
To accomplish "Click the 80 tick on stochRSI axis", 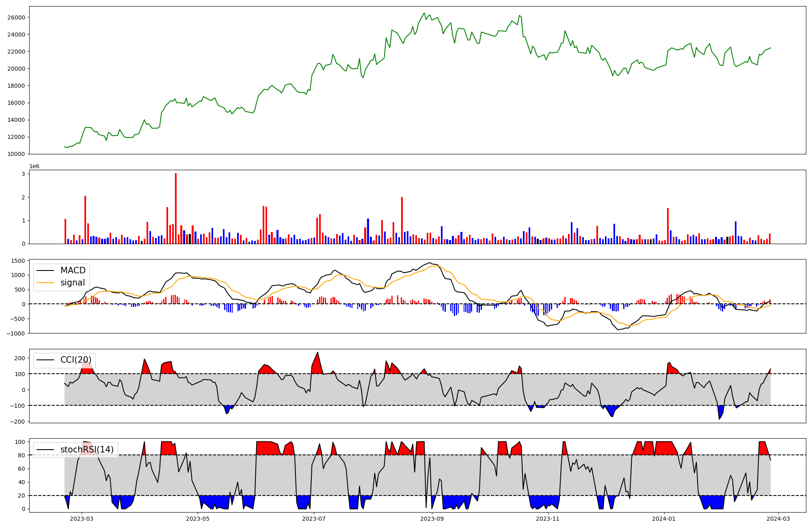I will point(22,455).
